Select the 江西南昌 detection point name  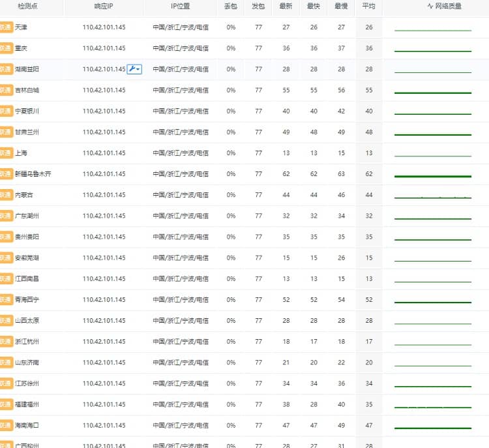[27, 278]
